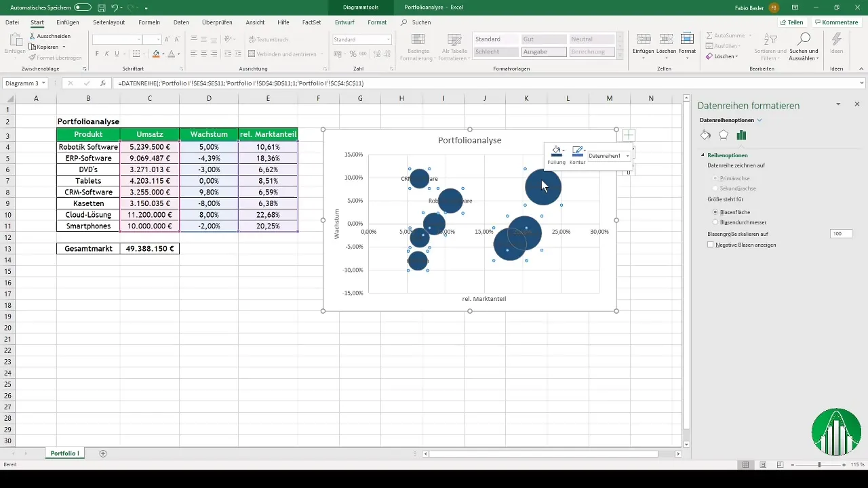This screenshot has height=488, width=868.
Task: Click the horizontal scrollbar at bottom
Action: tap(543, 453)
